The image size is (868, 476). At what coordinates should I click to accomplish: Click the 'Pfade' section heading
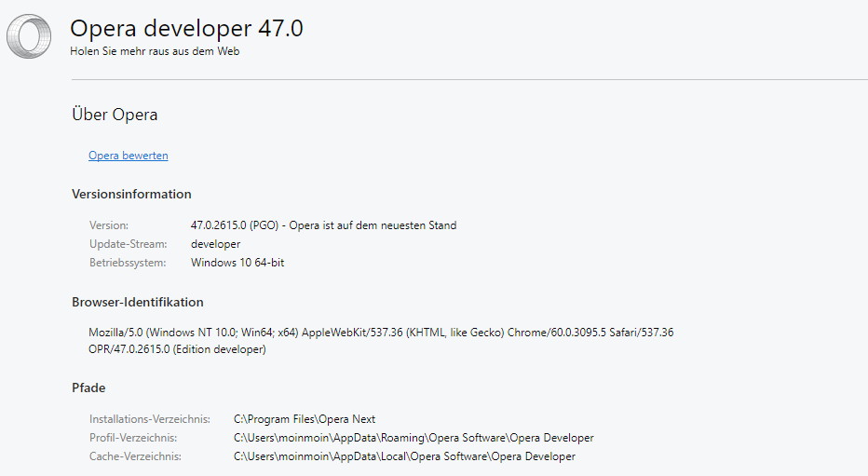coord(88,388)
